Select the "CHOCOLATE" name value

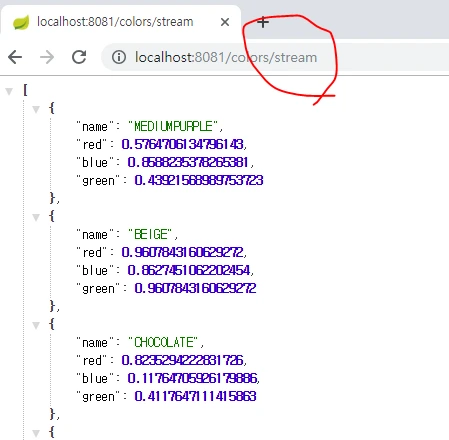pyautogui.click(x=163, y=342)
